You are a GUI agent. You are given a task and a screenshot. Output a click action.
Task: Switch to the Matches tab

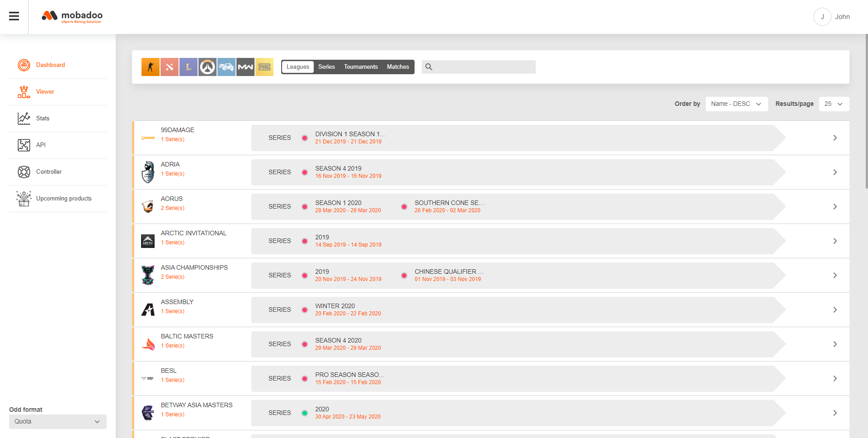point(398,67)
